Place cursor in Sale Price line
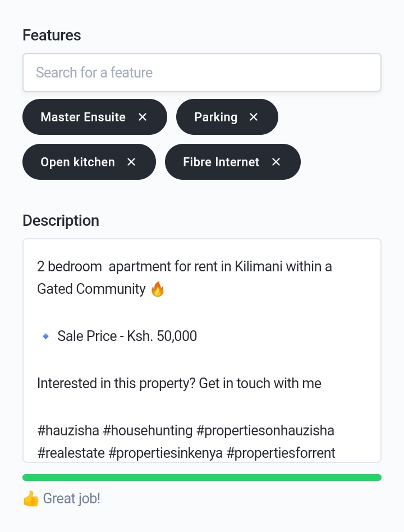Image resolution: width=404 pixels, height=532 pixels. click(127, 337)
